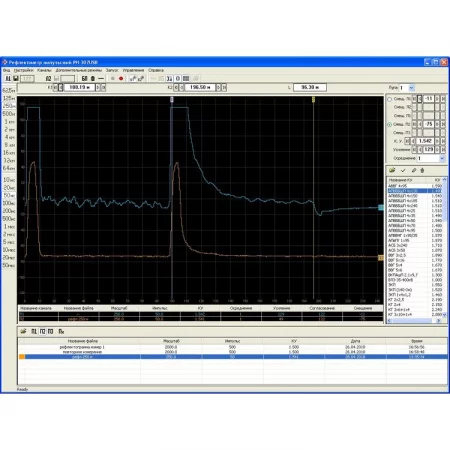Click the L distance field showing 96.30 м
Image resolution: width=450 pixels, height=450 pixels.
point(310,87)
